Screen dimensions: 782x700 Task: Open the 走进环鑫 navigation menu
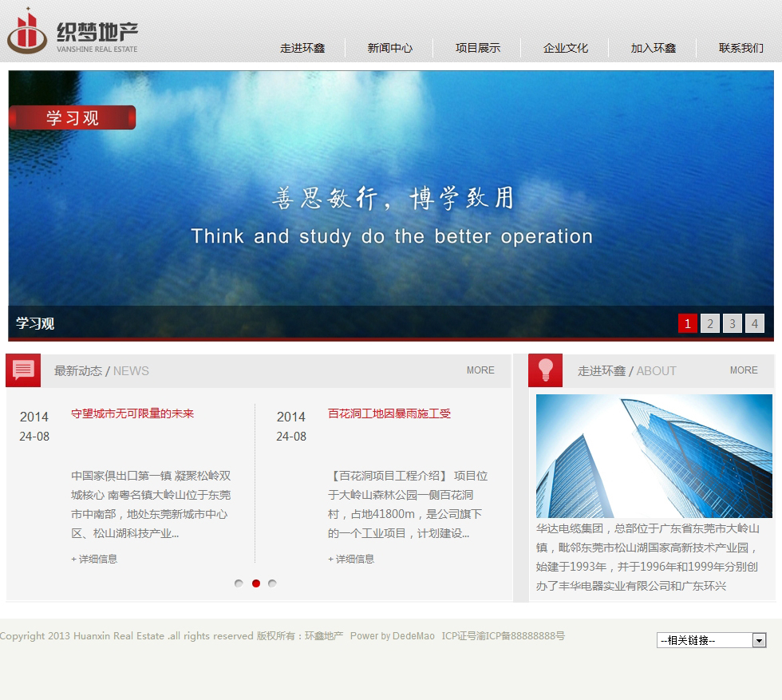point(302,48)
